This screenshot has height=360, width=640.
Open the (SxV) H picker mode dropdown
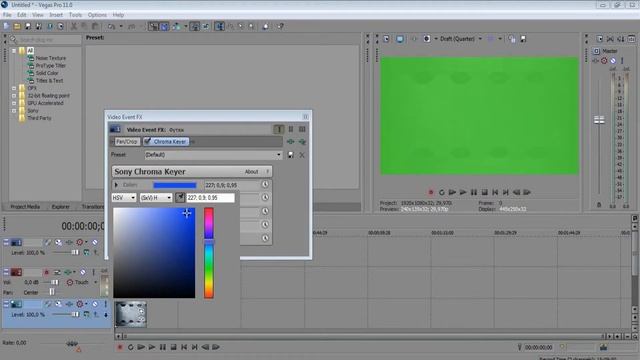pyautogui.click(x=156, y=198)
